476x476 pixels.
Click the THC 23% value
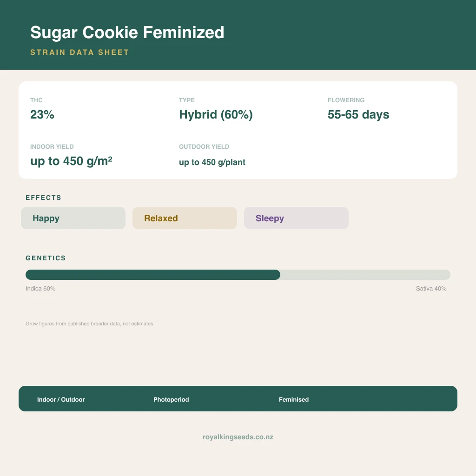(x=42, y=114)
